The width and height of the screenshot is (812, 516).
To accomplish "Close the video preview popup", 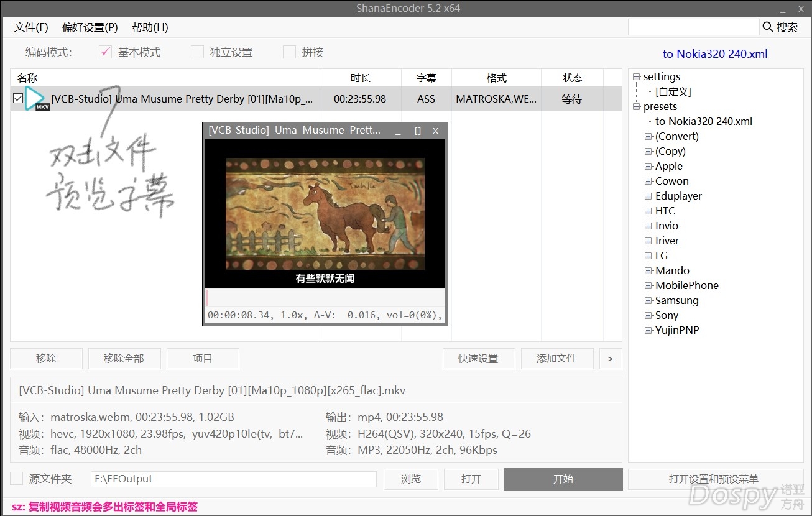I will tap(435, 131).
